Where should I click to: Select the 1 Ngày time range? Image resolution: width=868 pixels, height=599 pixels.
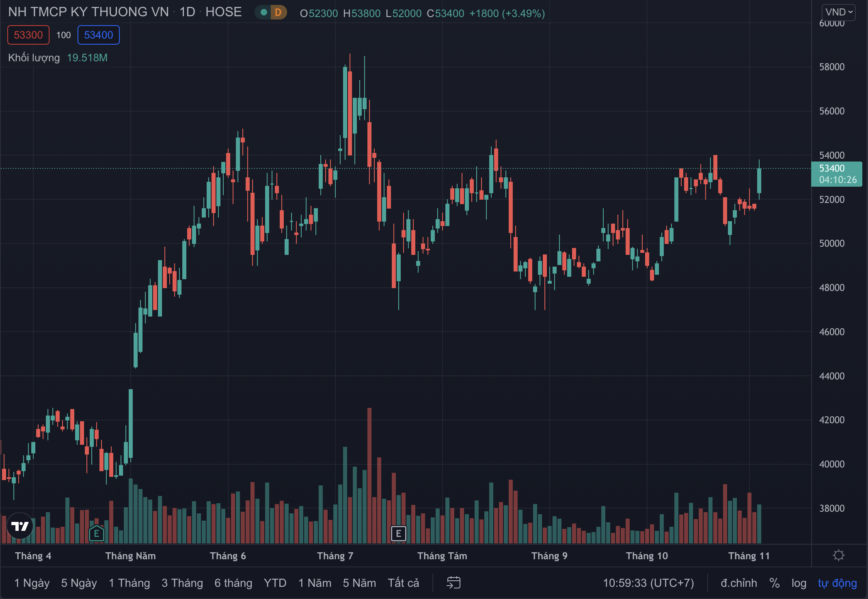click(32, 583)
